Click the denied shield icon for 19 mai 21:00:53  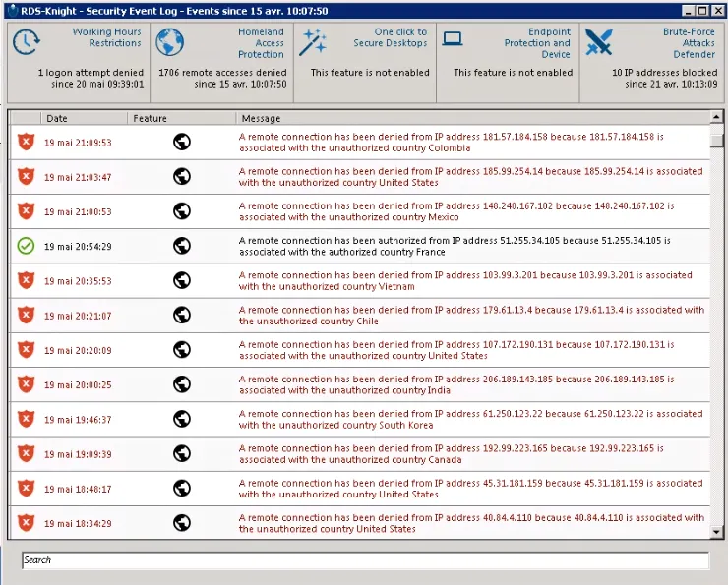pos(26,211)
